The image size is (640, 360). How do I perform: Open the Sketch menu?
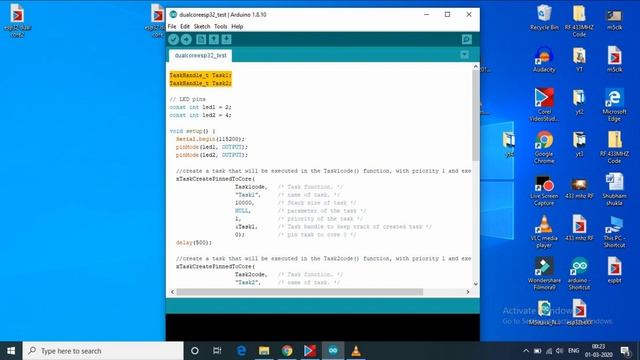(x=202, y=27)
